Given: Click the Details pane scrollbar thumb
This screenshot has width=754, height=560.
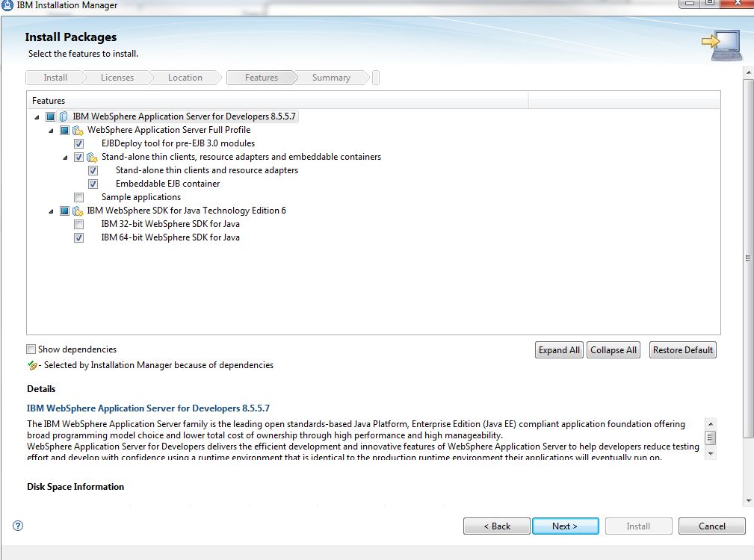Looking at the screenshot, I should pyautogui.click(x=710, y=438).
